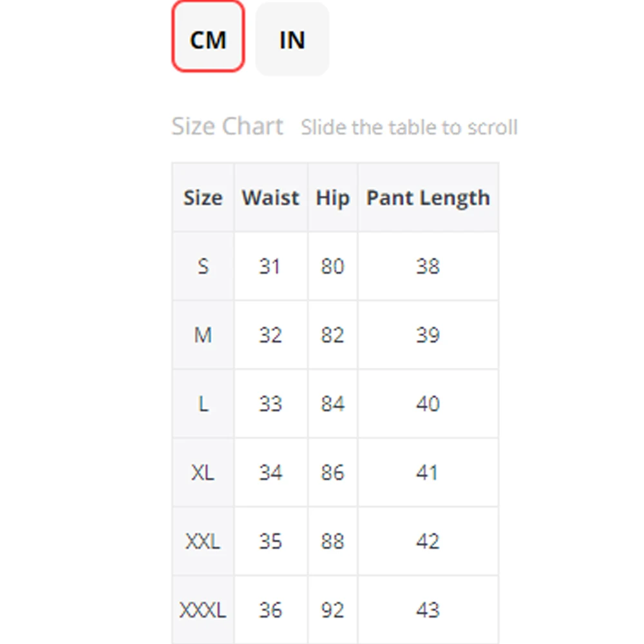Select the XXXL size row label
The width and height of the screenshot is (644, 644).
pyautogui.click(x=203, y=610)
